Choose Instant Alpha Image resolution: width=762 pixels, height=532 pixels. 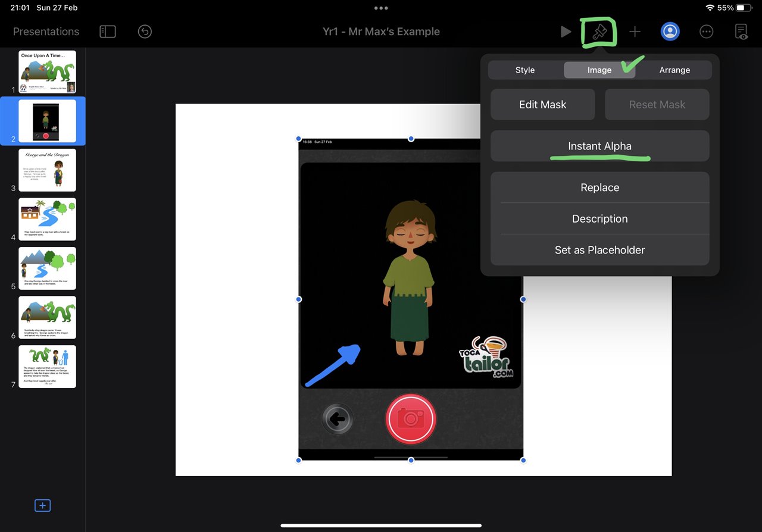click(600, 146)
